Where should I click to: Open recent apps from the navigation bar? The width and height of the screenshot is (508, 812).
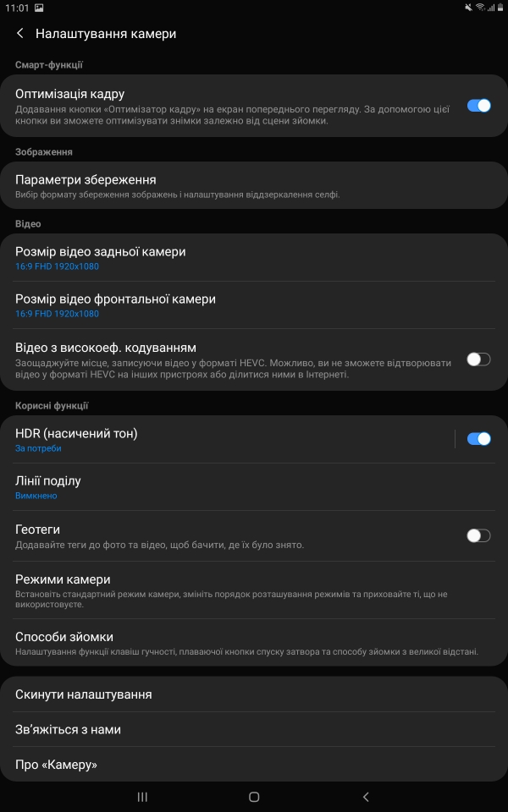click(142, 797)
